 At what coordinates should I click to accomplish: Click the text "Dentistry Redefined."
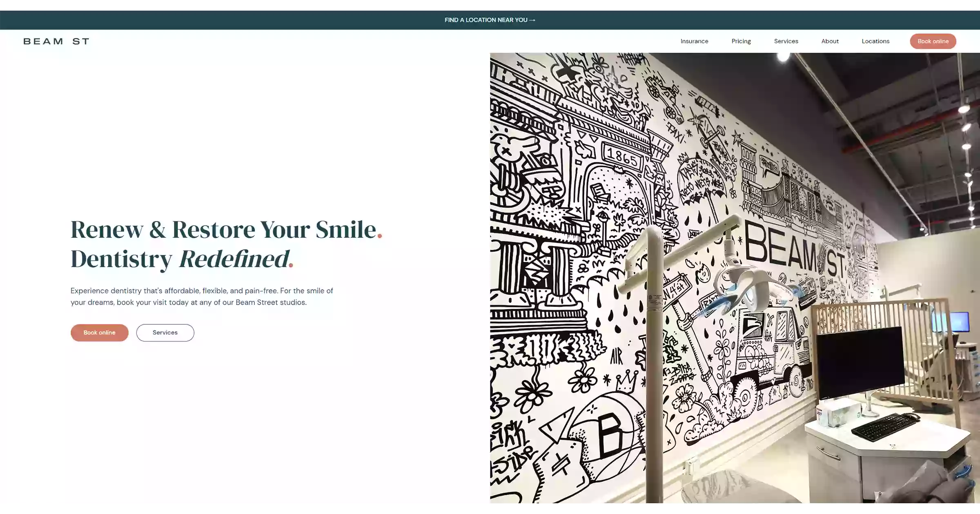coord(182,259)
